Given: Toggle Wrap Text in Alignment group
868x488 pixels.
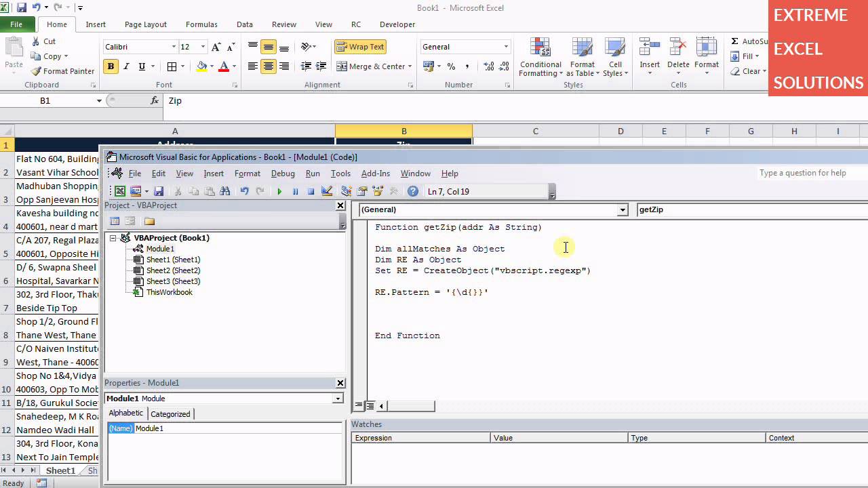Looking at the screenshot, I should point(360,47).
